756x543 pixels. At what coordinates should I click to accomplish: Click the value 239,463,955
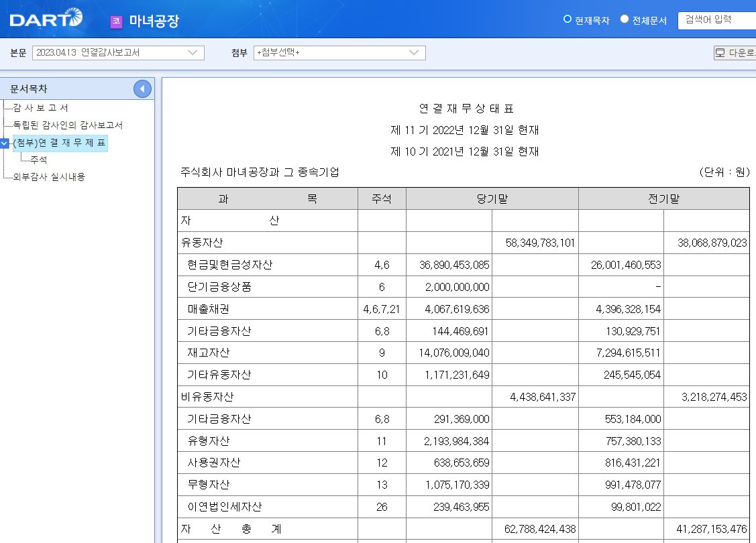coord(462,507)
